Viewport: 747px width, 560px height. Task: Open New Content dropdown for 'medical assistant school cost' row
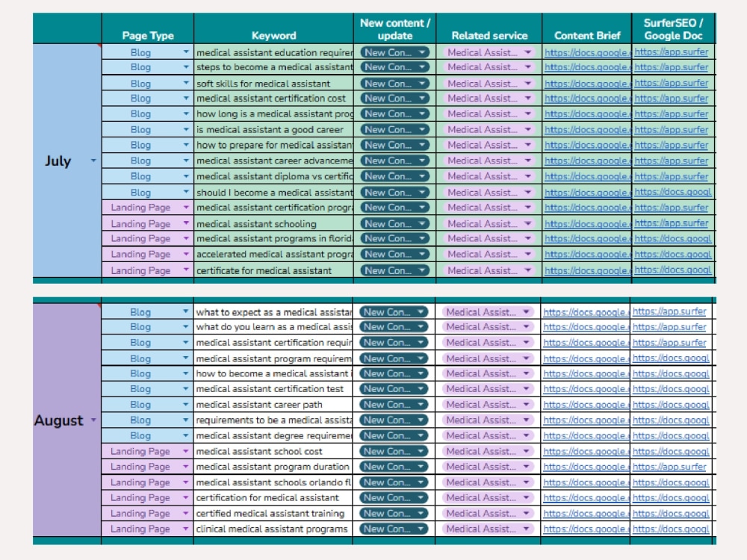(x=421, y=451)
